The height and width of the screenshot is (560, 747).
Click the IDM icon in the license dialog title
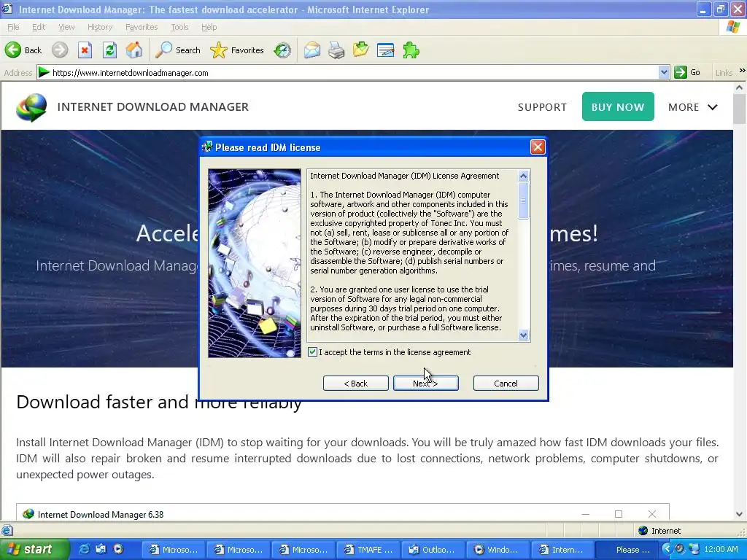(206, 147)
